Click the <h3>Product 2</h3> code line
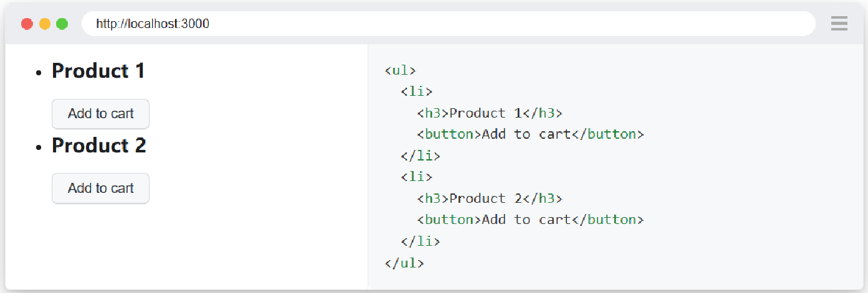The height and width of the screenshot is (293, 868). 490,198
